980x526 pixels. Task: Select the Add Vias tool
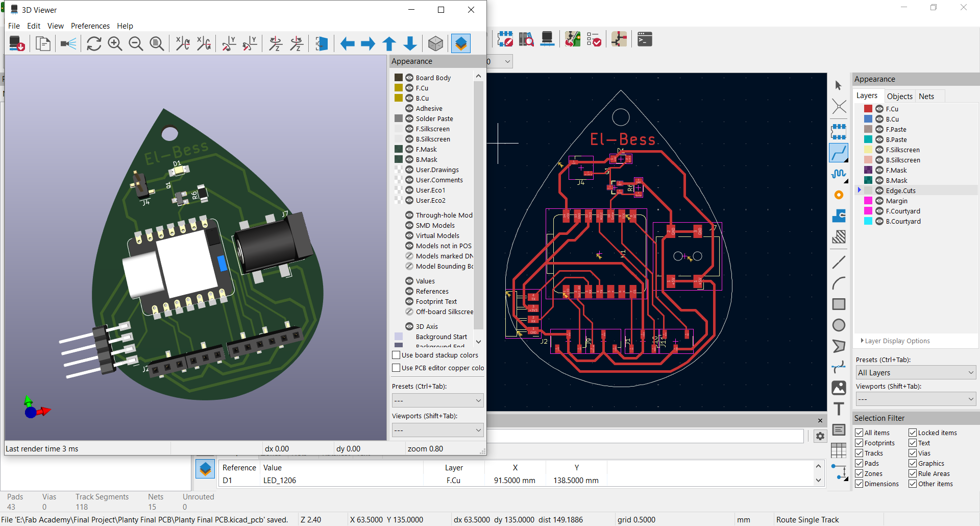pos(839,195)
